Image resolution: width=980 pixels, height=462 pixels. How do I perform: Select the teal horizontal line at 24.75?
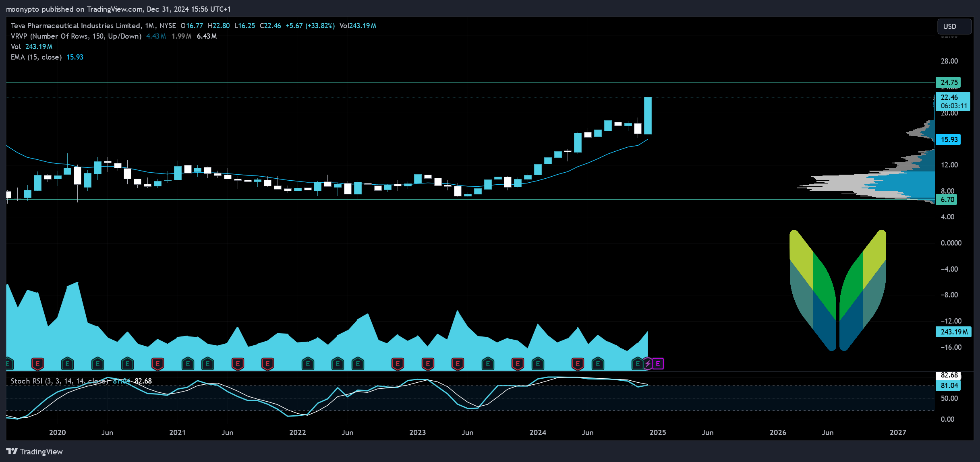470,82
